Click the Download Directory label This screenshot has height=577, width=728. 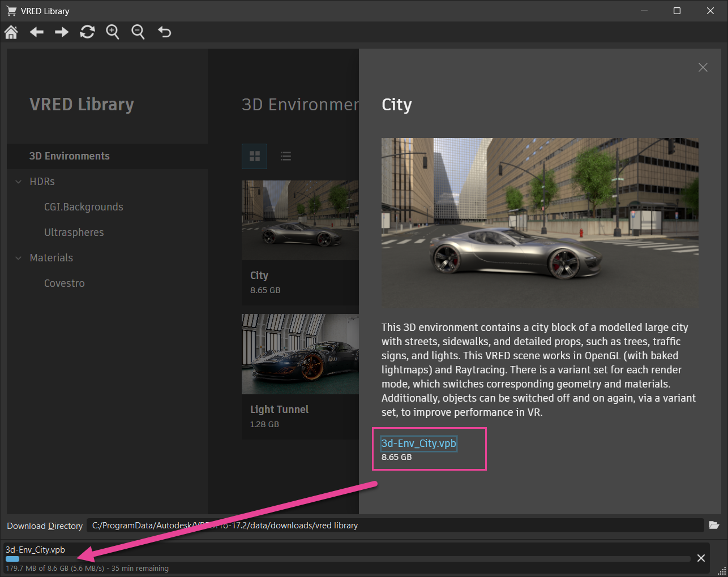pos(45,526)
